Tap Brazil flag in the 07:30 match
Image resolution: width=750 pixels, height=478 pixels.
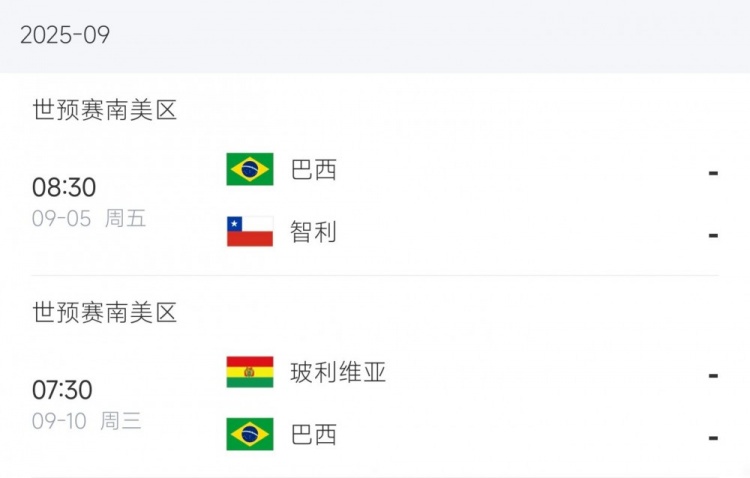250,434
